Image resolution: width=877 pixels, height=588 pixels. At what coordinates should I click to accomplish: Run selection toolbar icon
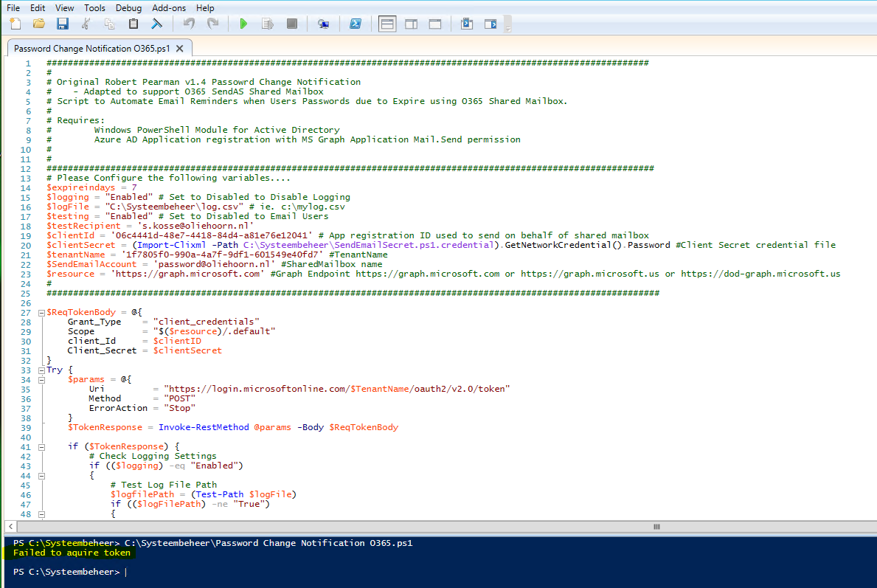tap(267, 24)
